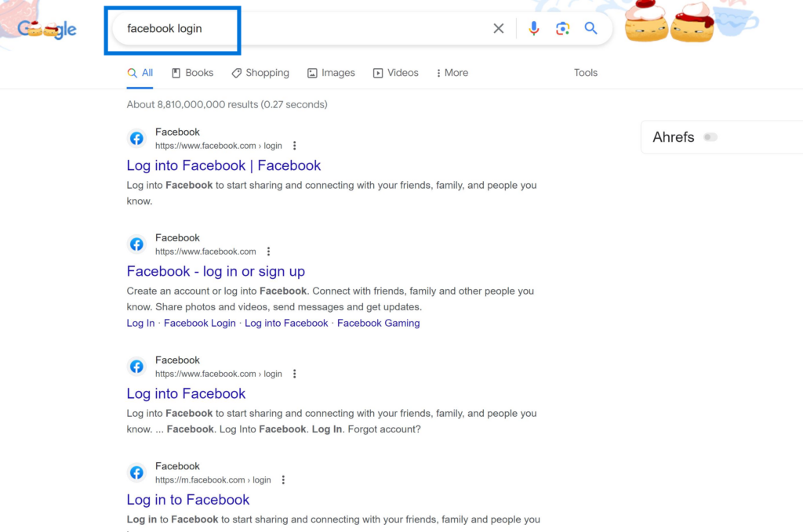Open the three-dot menu on the first result

(294, 145)
